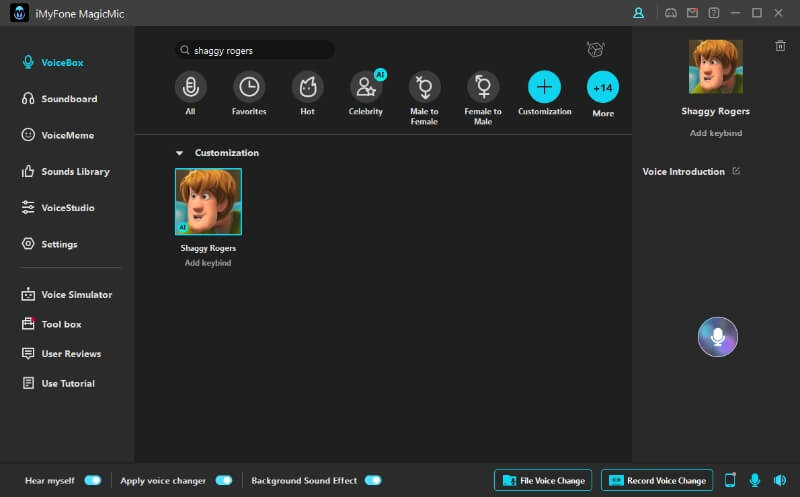Open the Discord icon in title bar
This screenshot has height=497, width=800.
tap(670, 13)
